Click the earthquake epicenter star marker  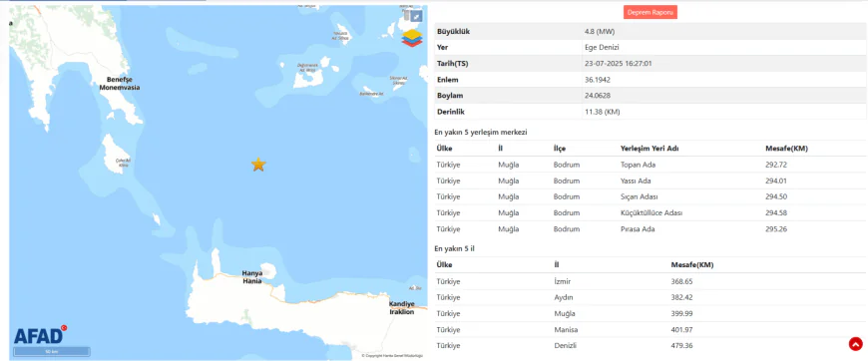coord(258,165)
